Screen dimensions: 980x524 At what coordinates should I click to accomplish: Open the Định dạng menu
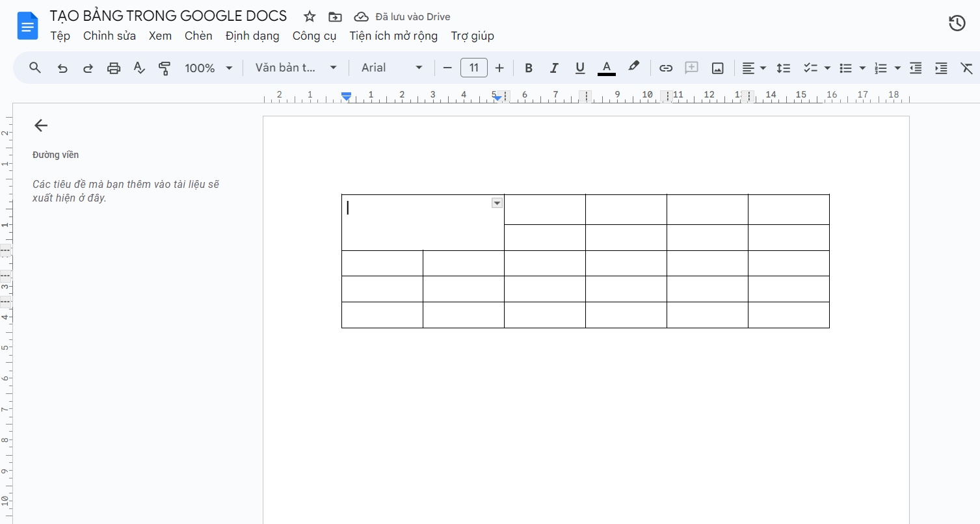pos(252,36)
